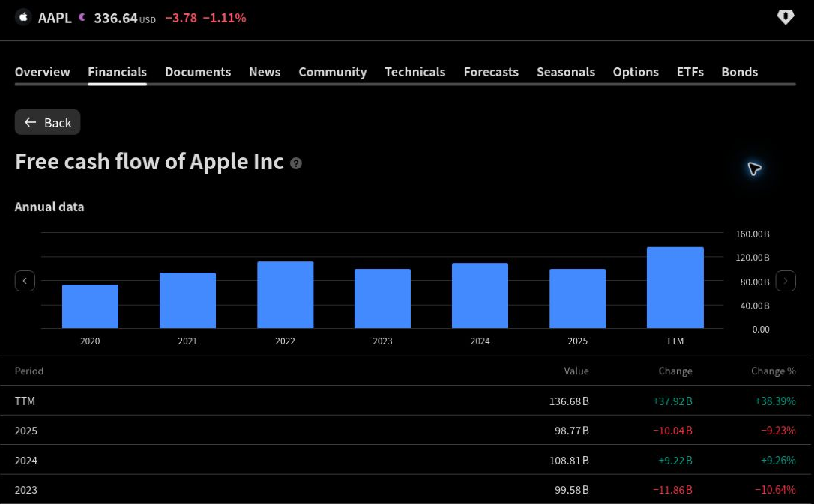Viewport: 814px width, 504px height.
Task: Click the 98.77 B value cell
Action: [572, 431]
